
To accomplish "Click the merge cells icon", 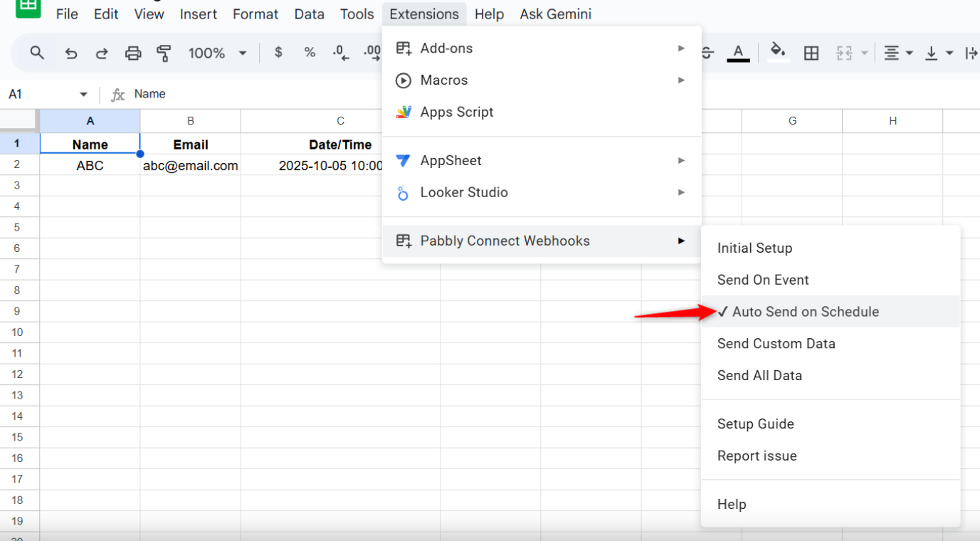I will (844, 53).
